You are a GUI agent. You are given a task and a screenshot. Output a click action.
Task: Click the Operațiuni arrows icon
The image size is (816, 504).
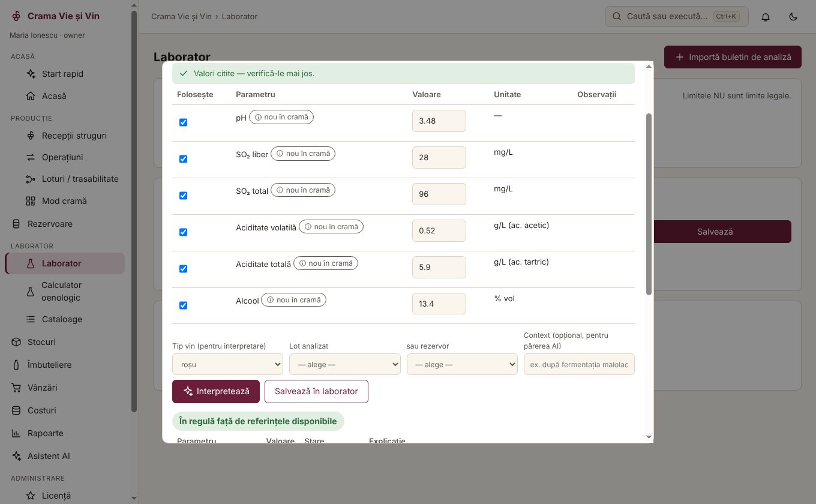31,157
